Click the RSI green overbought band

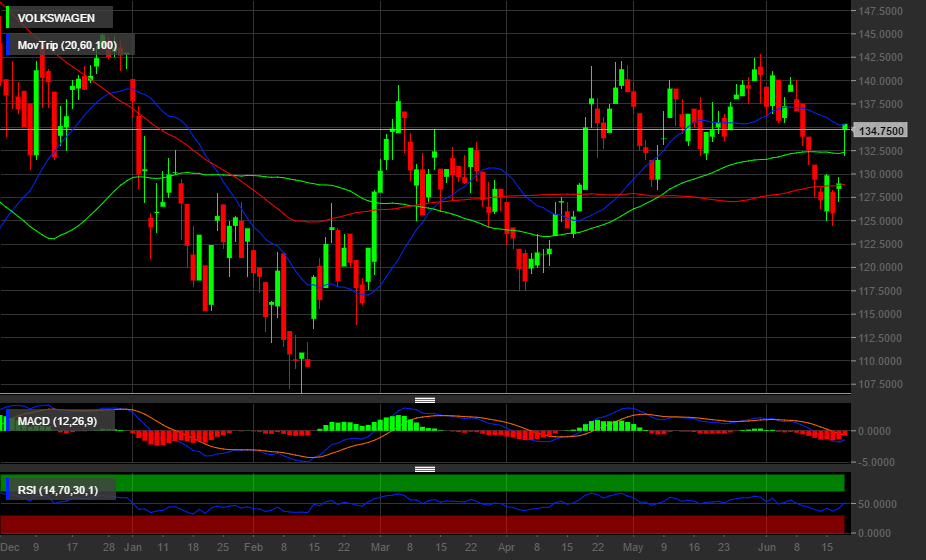[422, 483]
